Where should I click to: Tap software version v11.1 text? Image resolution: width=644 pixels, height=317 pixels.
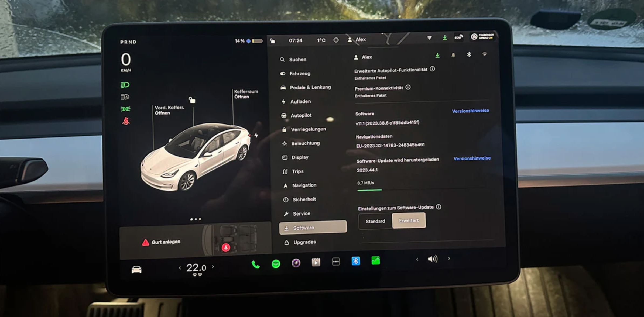387,123
